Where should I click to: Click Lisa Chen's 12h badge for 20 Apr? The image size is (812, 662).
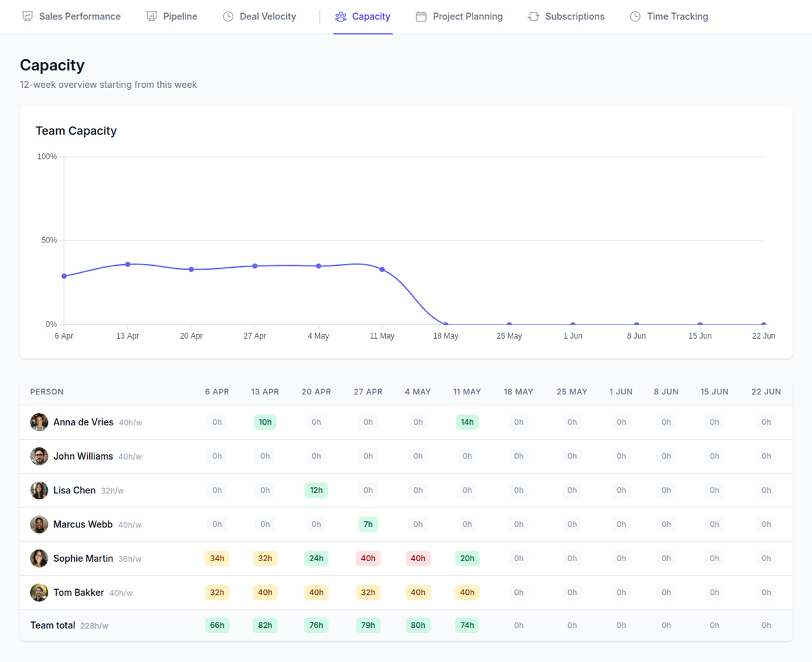[316, 491]
